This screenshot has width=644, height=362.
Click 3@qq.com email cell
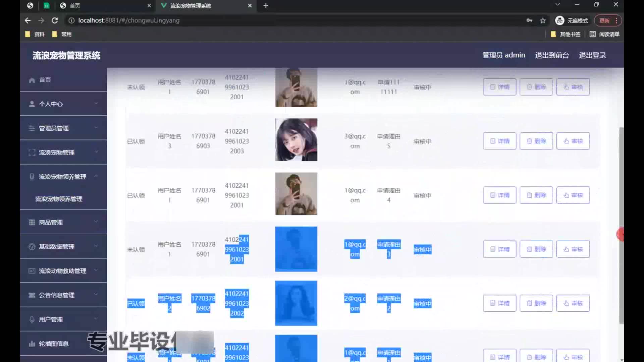(x=355, y=141)
